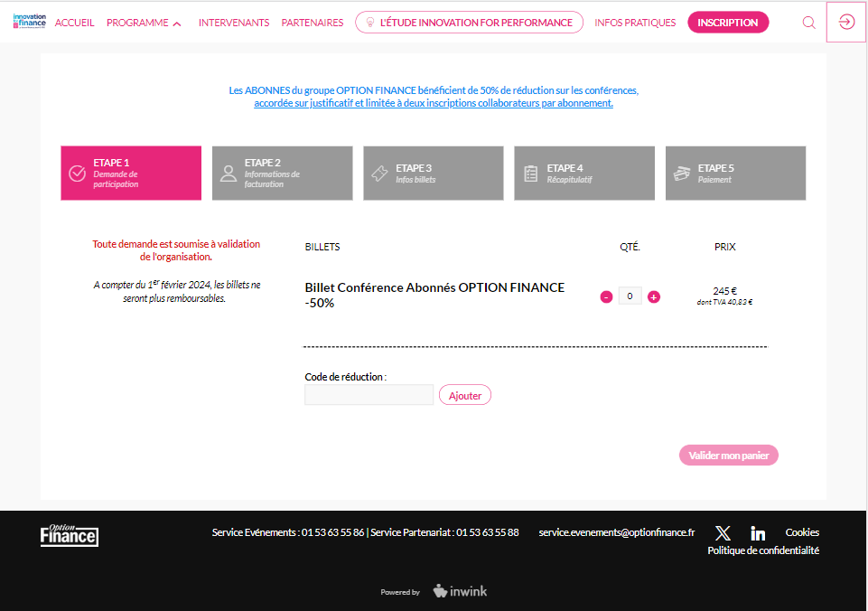
Task: Open INFOS PRATIQUES menu item
Action: click(635, 23)
